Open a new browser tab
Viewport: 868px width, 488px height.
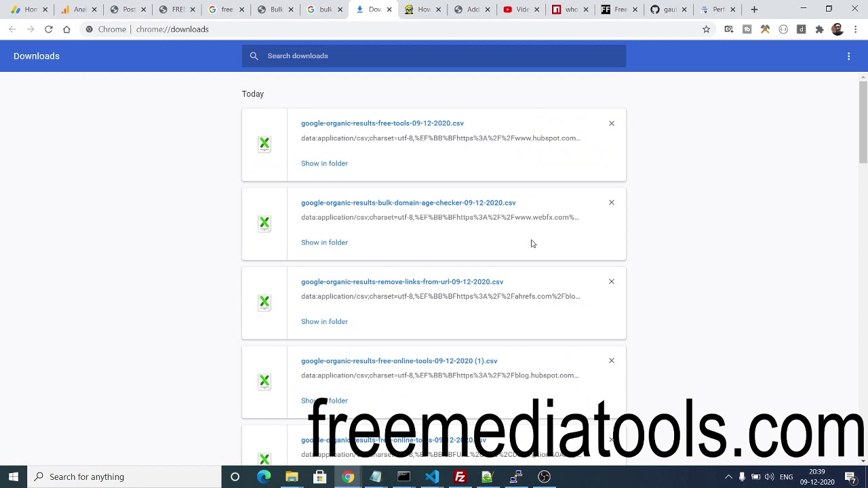(x=754, y=9)
